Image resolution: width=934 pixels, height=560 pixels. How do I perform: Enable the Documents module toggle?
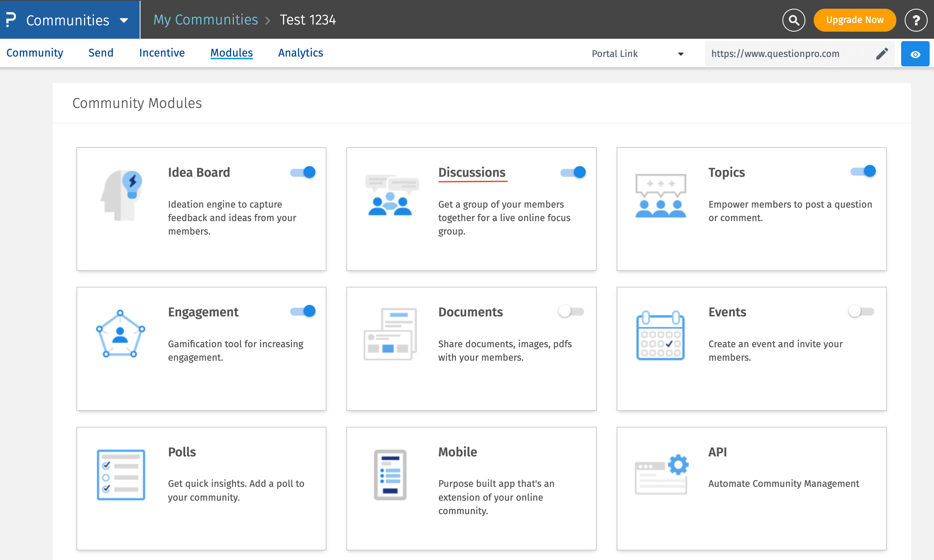(x=571, y=312)
